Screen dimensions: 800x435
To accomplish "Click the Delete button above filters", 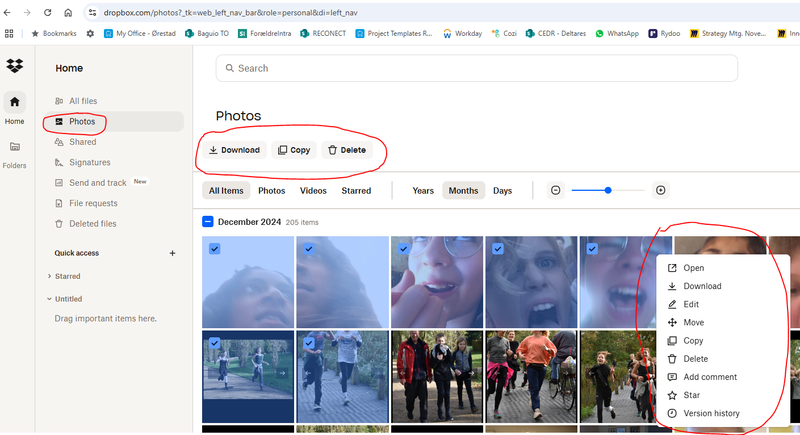I will pos(347,150).
